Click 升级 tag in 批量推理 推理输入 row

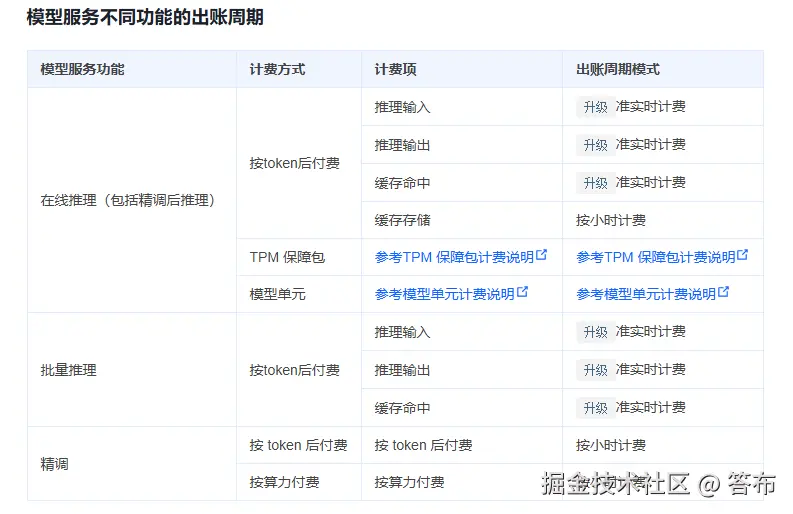(596, 332)
